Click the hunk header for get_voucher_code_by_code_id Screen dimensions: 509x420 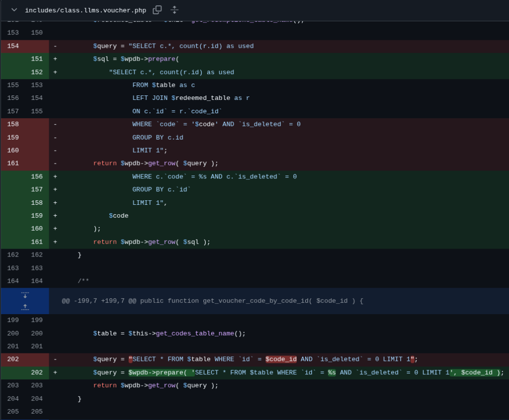tap(212, 301)
